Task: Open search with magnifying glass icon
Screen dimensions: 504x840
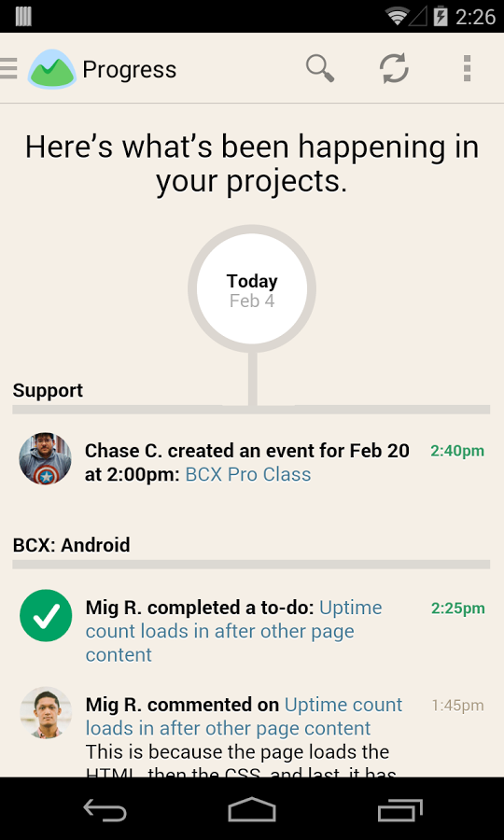Action: click(x=320, y=68)
